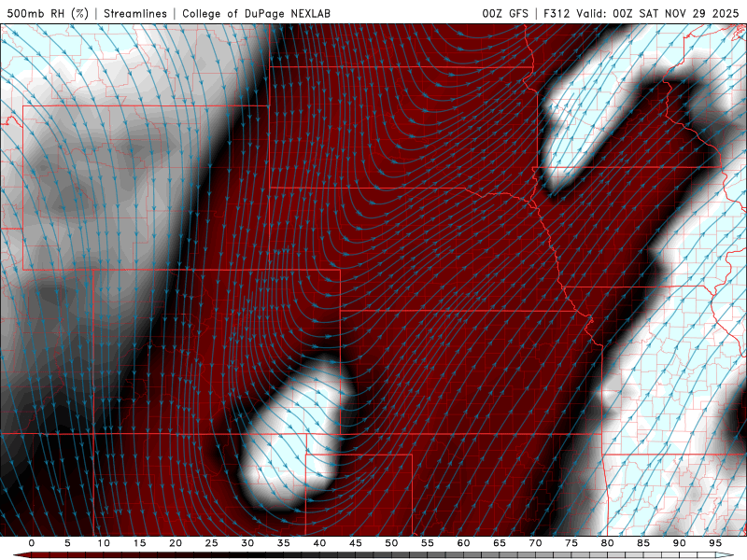
Task: Click the colorbar label "35"
Action: 284,543
